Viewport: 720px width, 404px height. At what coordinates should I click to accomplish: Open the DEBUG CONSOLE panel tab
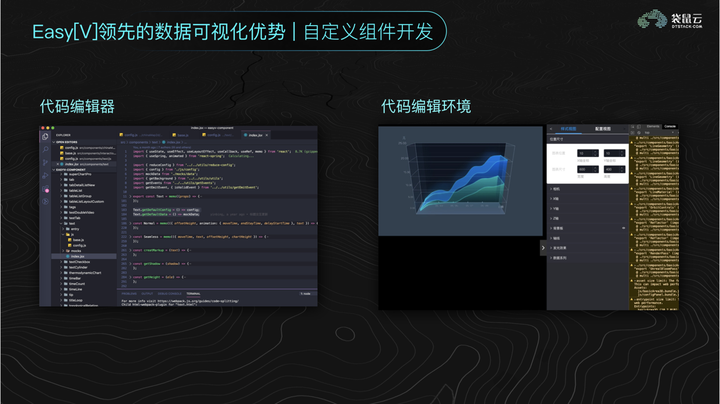[x=170, y=293]
